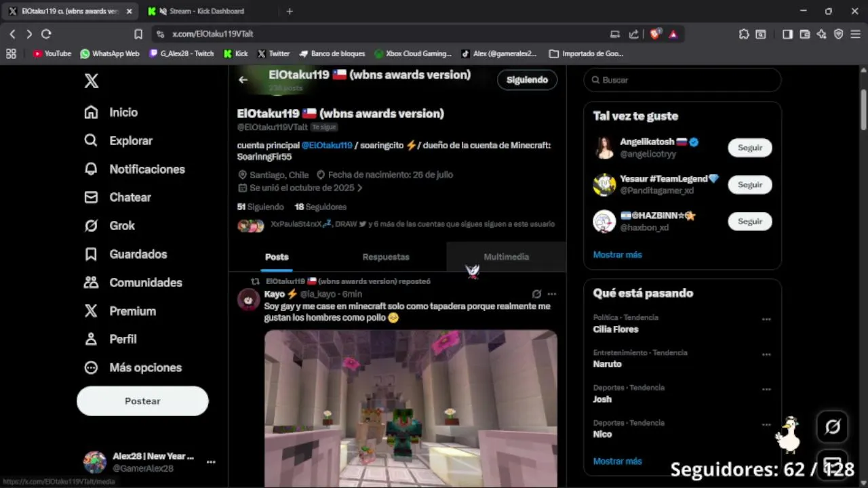Open the Importado de Goo... bookmarks folder
The width and height of the screenshot is (868, 488).
587,54
